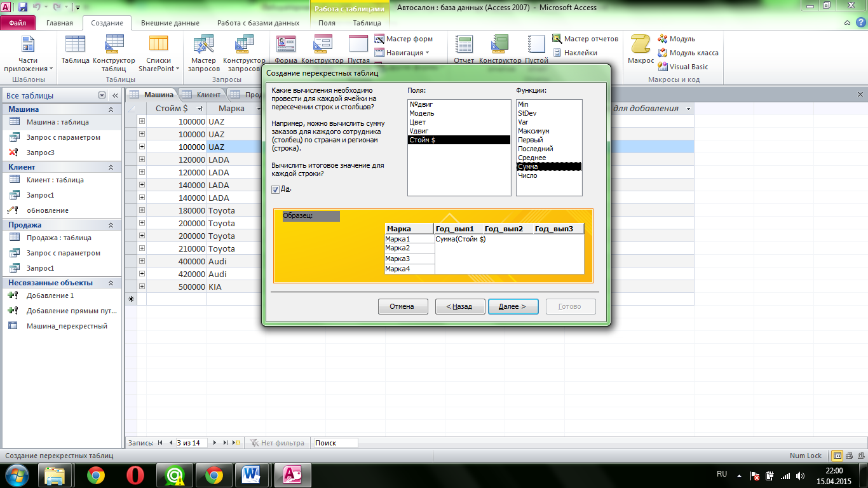The height and width of the screenshot is (488, 868).
Task: Open Машина_перекрестный in the navigation pane
Action: click(60, 326)
